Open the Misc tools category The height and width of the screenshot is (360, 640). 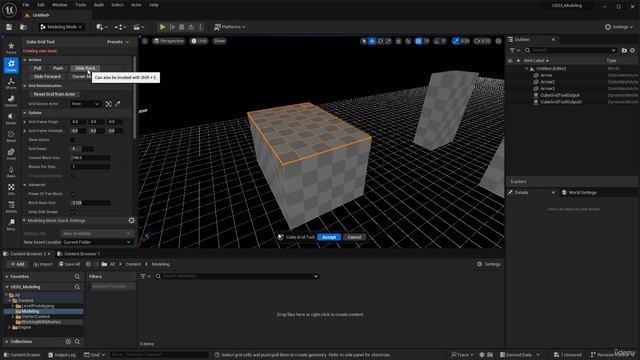pyautogui.click(x=11, y=224)
